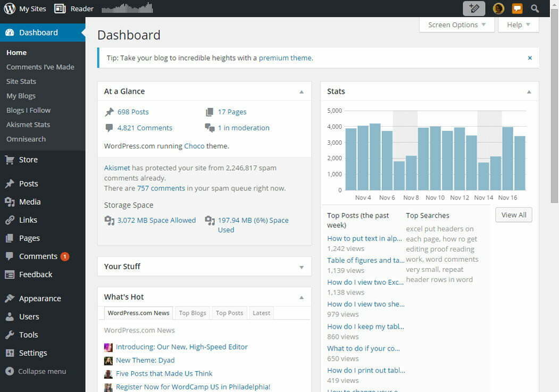The width and height of the screenshot is (559, 392).
Task: Open My Blogs submenu item
Action: tap(21, 96)
